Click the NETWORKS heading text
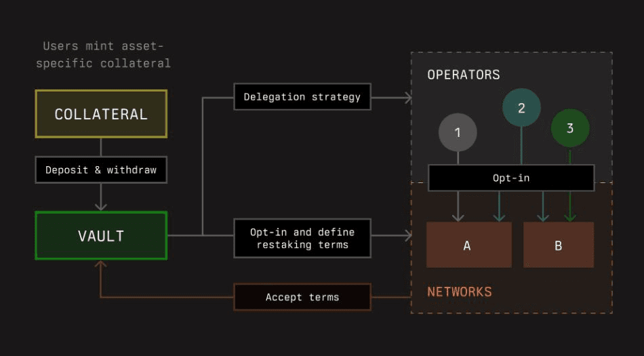The height and width of the screenshot is (356, 644). click(460, 292)
